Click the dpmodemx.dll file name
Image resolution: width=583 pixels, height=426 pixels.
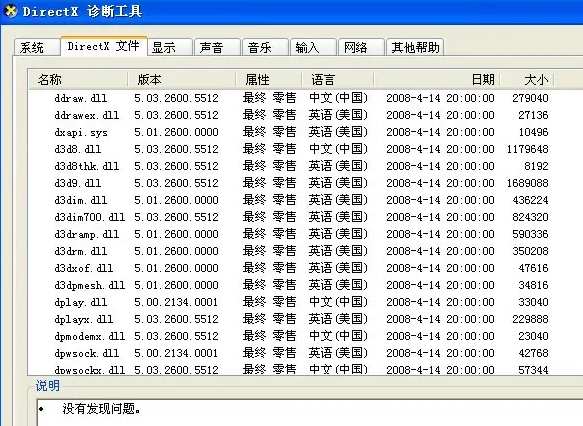point(90,336)
